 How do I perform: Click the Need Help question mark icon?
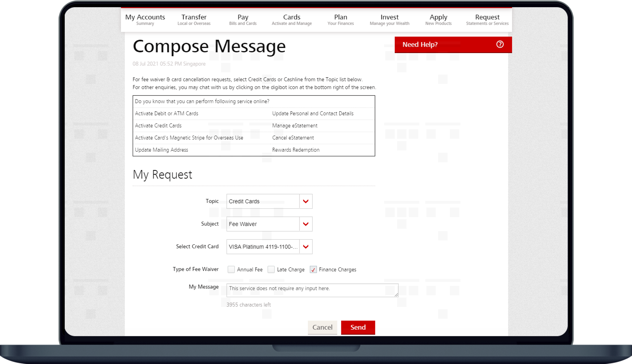pyautogui.click(x=500, y=44)
